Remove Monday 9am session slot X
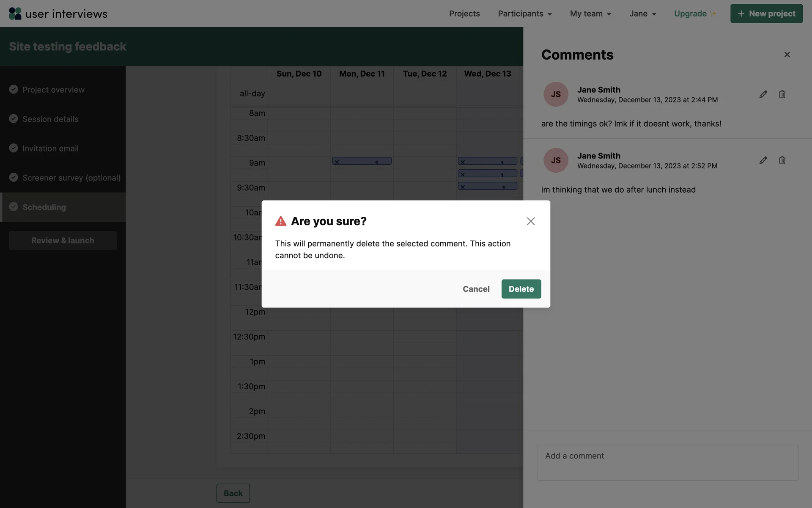 pos(337,162)
